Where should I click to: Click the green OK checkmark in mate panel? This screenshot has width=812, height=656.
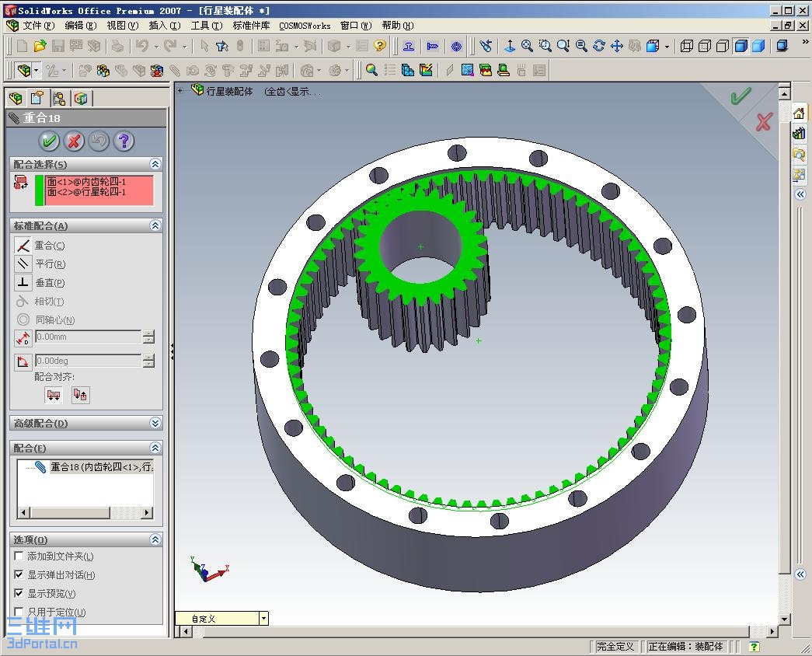(x=49, y=141)
